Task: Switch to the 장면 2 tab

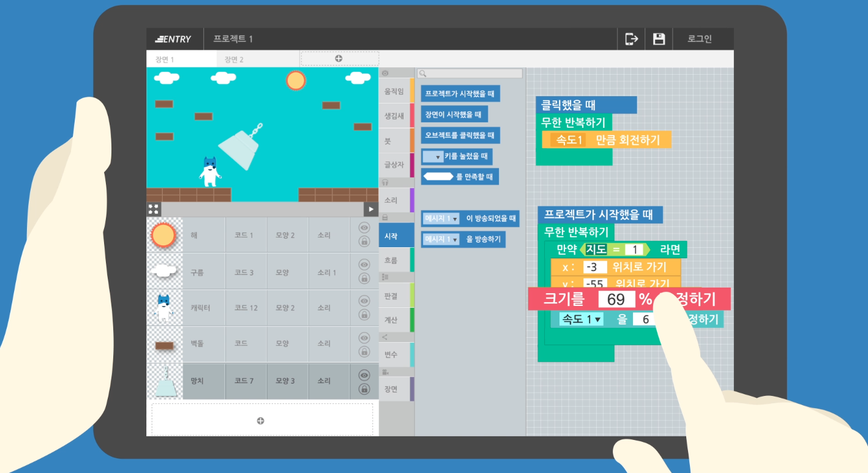Action: (234, 59)
